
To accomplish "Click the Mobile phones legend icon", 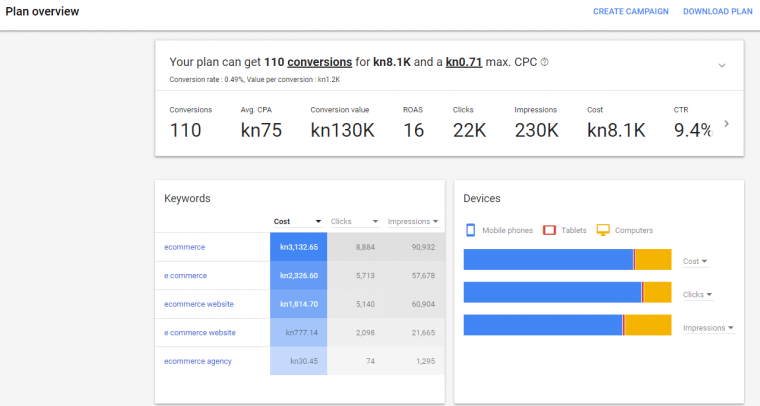I will click(470, 230).
